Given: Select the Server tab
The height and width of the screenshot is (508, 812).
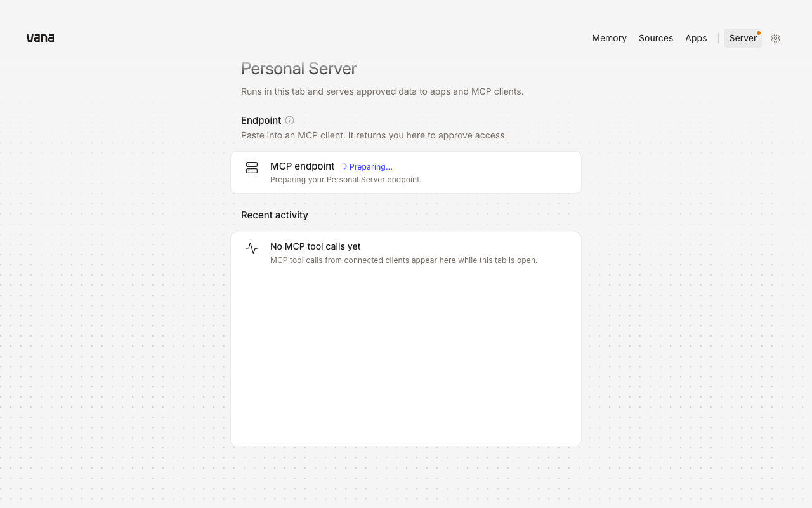Looking at the screenshot, I should 743,38.
